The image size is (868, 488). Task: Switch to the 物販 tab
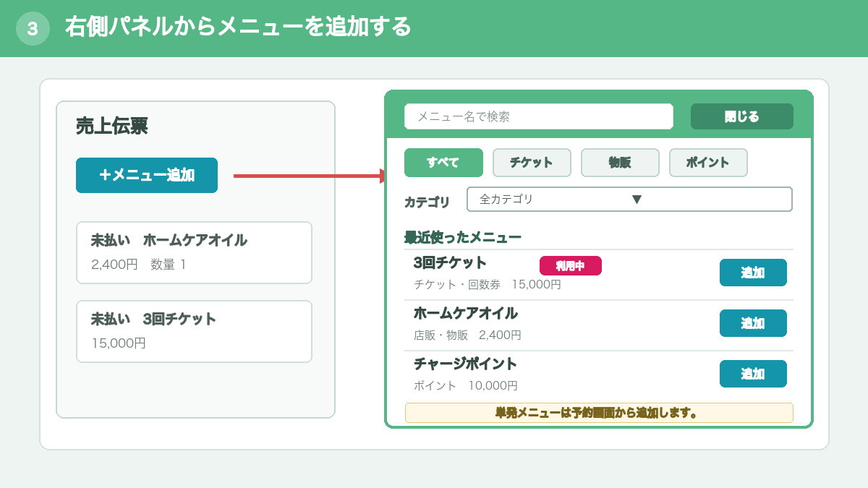(620, 163)
